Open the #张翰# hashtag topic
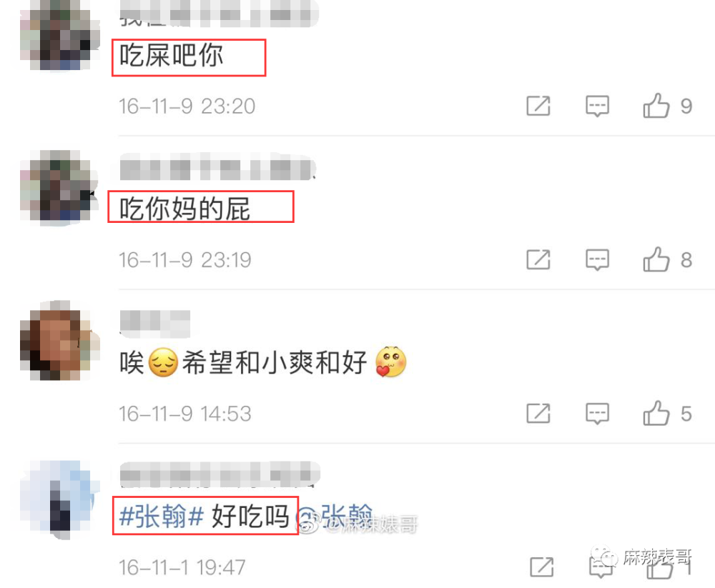This screenshot has height=588, width=715. (x=161, y=517)
